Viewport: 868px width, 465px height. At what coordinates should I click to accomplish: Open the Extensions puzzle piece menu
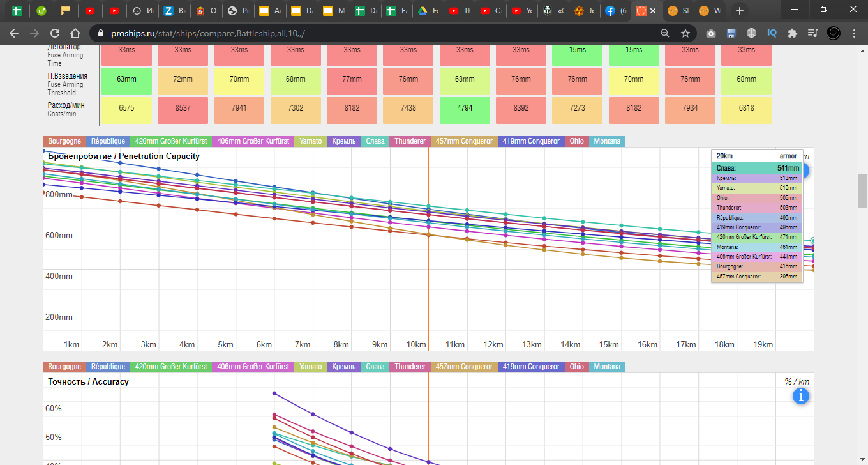click(792, 33)
